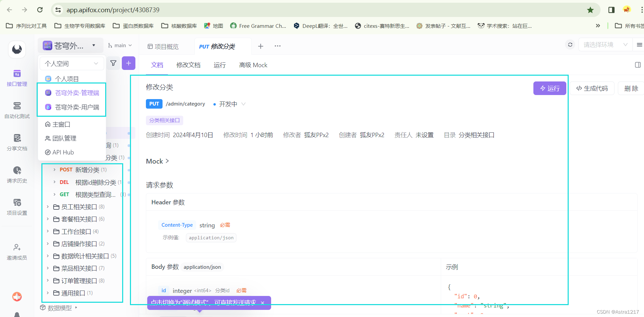Click the Apifox logo avatar at top left
Screen dimensions: 644x317
17,50
